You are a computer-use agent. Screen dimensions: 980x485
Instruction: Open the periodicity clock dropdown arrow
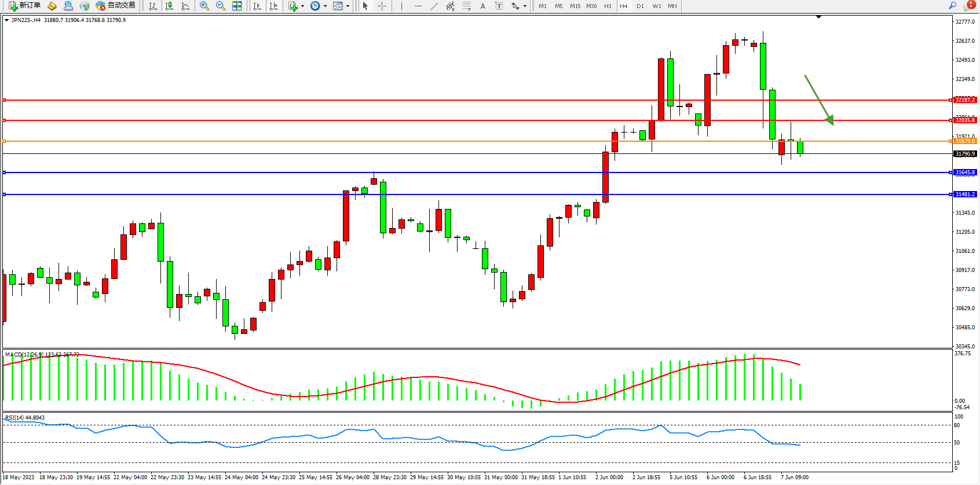pos(325,6)
